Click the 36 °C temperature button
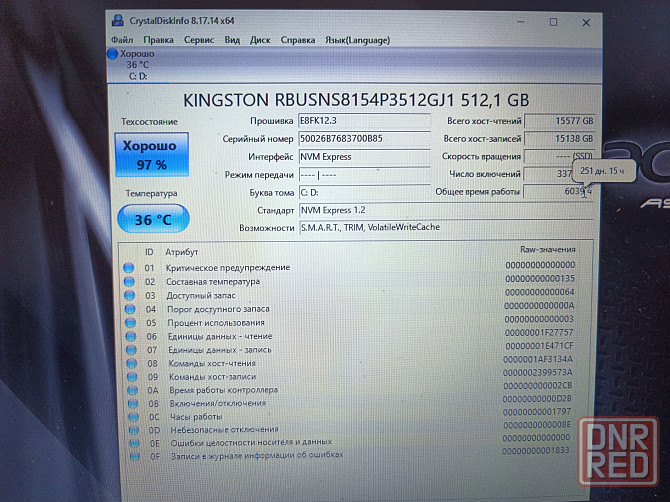 [x=153, y=219]
